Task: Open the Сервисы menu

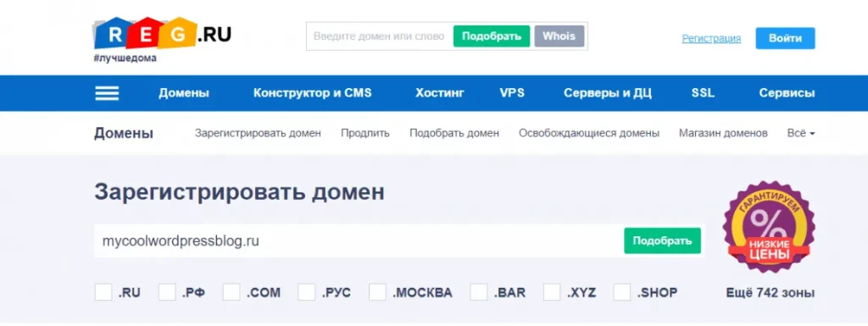Action: pyautogui.click(x=787, y=93)
